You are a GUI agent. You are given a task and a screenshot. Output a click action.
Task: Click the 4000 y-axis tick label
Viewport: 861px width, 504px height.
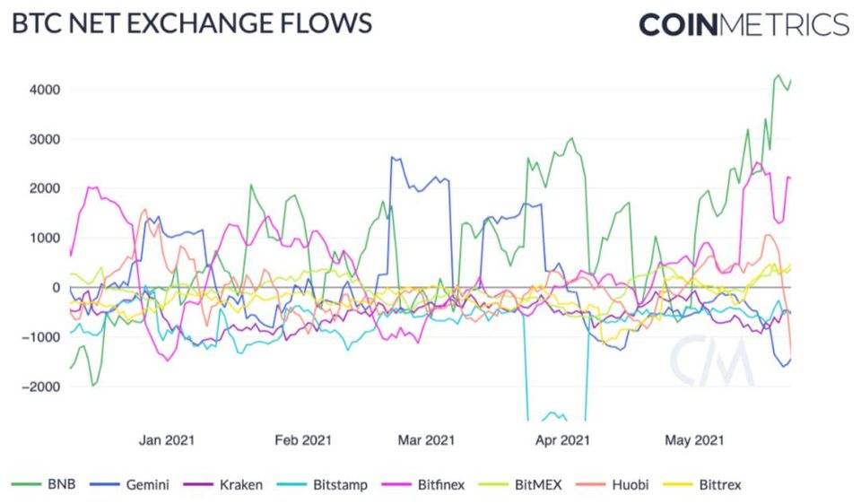pyautogui.click(x=43, y=90)
